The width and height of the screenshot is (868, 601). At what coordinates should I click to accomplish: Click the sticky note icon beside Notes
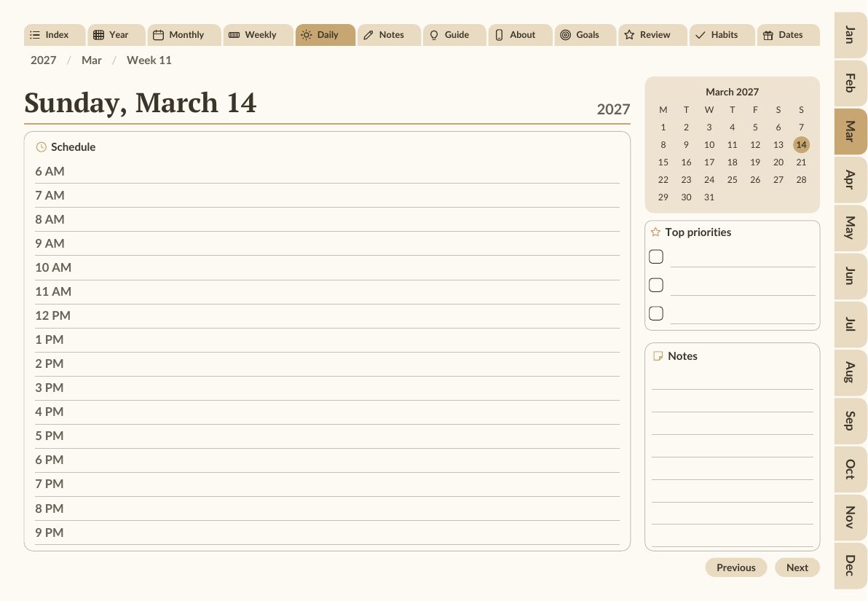coord(658,356)
